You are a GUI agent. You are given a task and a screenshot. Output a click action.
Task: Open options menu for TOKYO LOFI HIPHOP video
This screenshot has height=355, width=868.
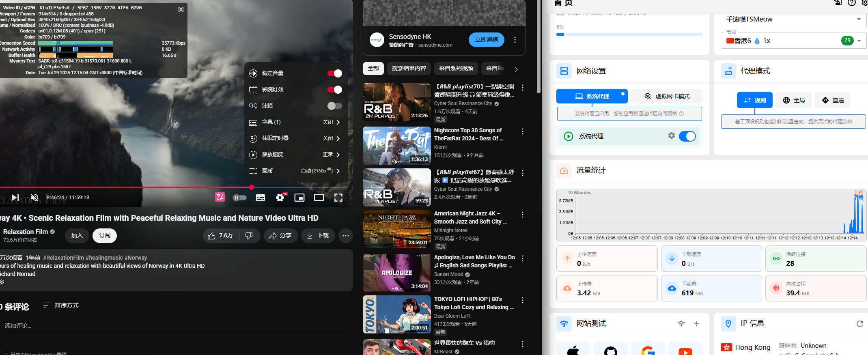click(523, 300)
